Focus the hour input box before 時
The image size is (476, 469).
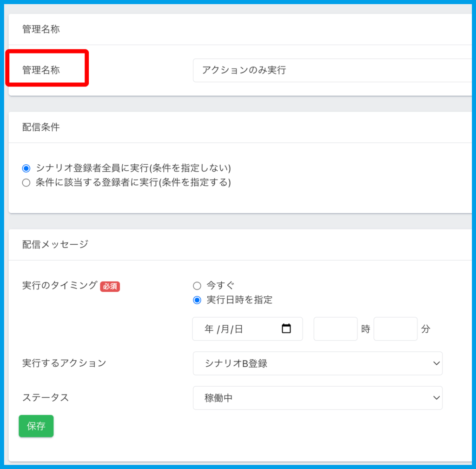(335, 329)
